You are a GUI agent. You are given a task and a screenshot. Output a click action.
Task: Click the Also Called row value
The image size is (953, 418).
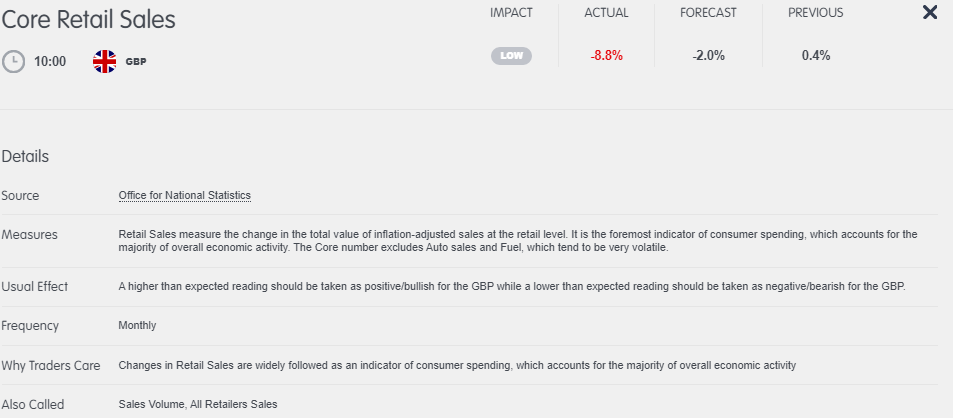point(198,404)
